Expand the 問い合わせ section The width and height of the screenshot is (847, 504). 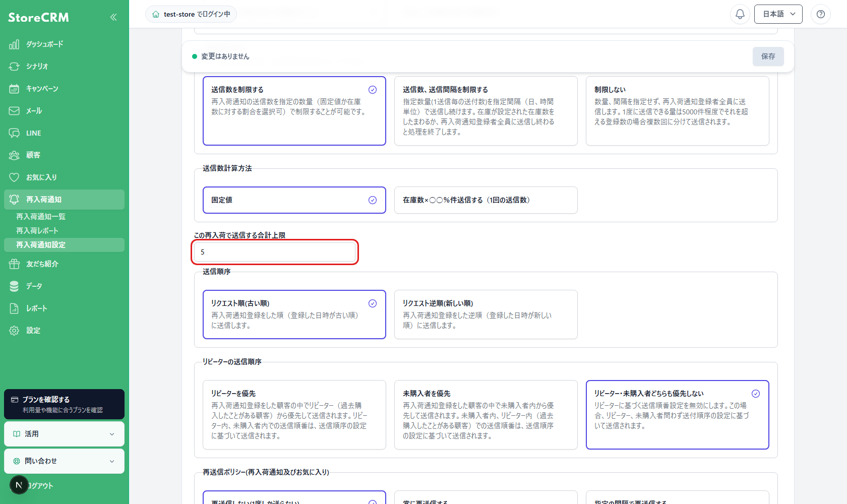(x=64, y=461)
